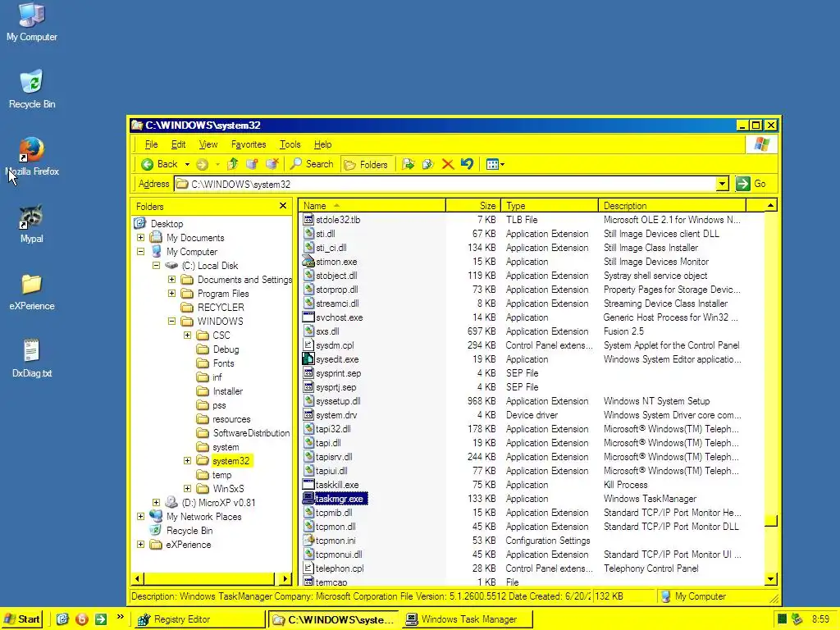Show more quick launch items chevron

point(120,617)
